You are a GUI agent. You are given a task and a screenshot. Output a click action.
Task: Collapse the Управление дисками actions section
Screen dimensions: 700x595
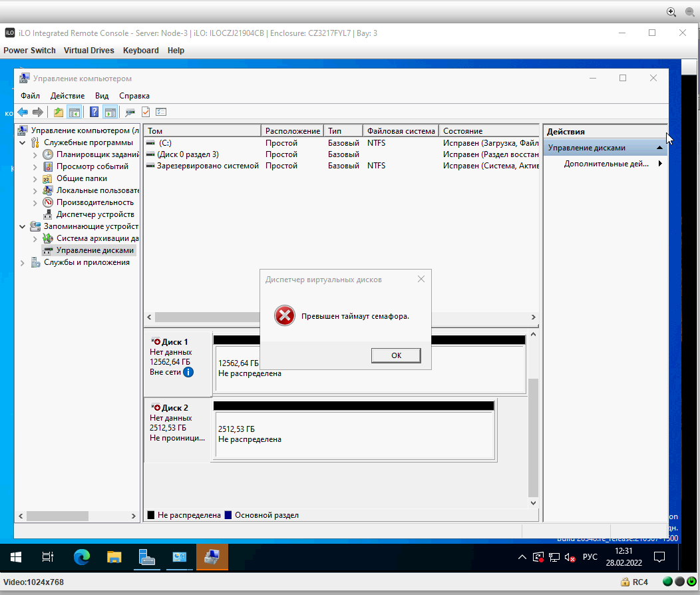659,148
